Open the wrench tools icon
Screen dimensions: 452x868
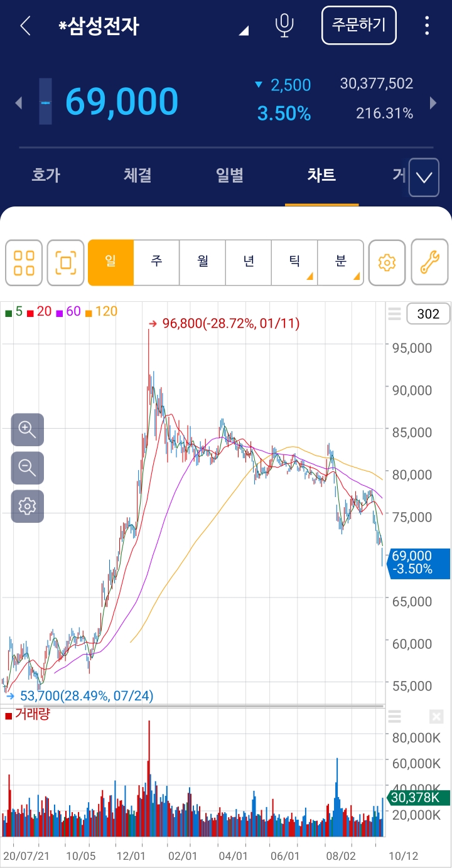point(429,262)
